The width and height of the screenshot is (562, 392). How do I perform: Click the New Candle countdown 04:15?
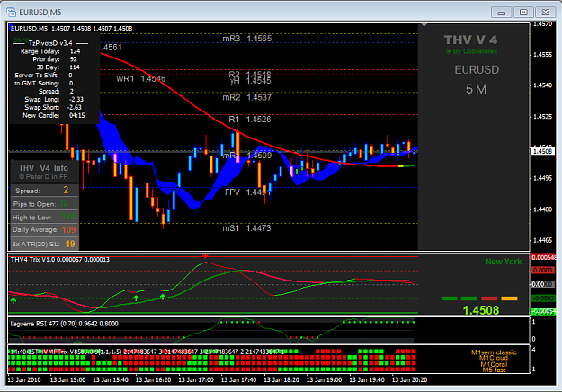pos(77,115)
